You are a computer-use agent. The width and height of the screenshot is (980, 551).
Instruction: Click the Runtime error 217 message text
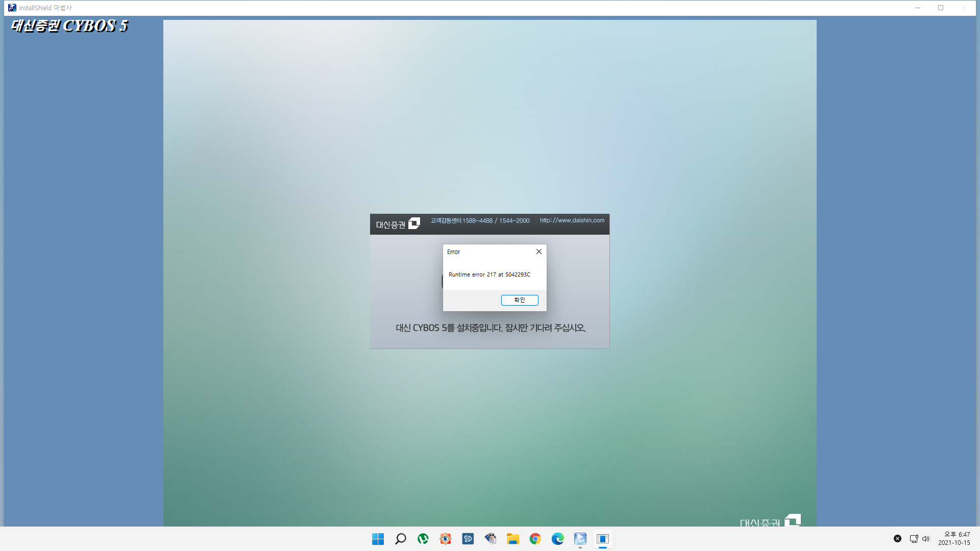click(x=489, y=274)
